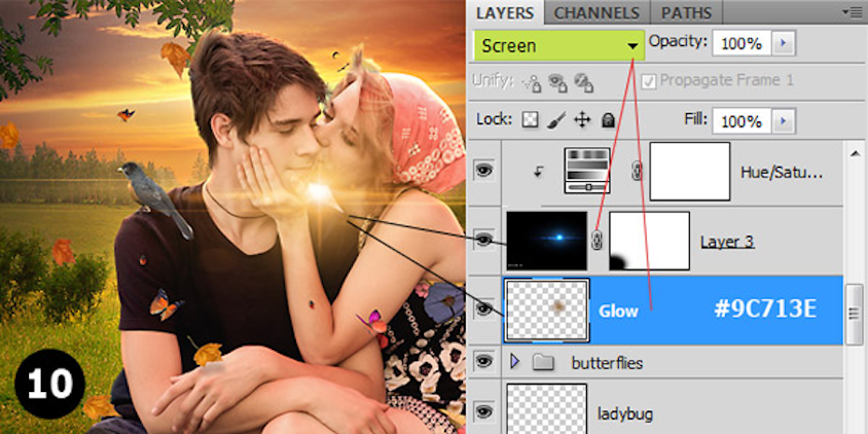Click the Layer 3 mask link icon

point(596,240)
